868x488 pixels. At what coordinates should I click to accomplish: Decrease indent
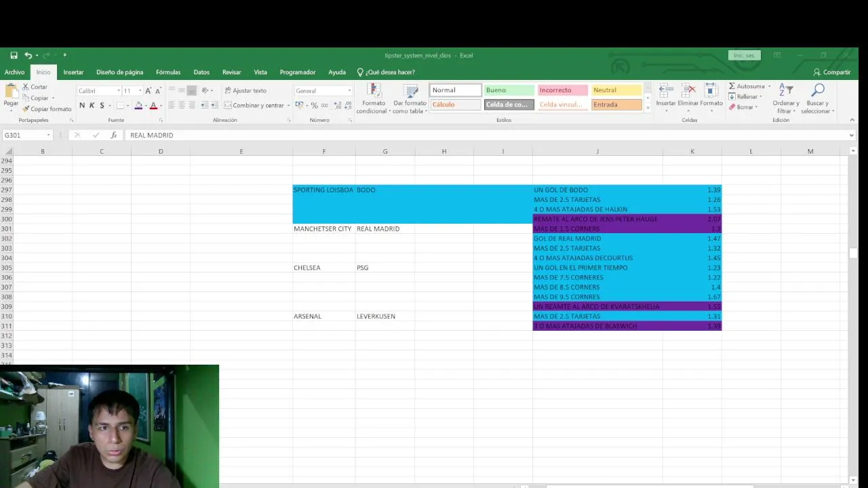point(204,105)
